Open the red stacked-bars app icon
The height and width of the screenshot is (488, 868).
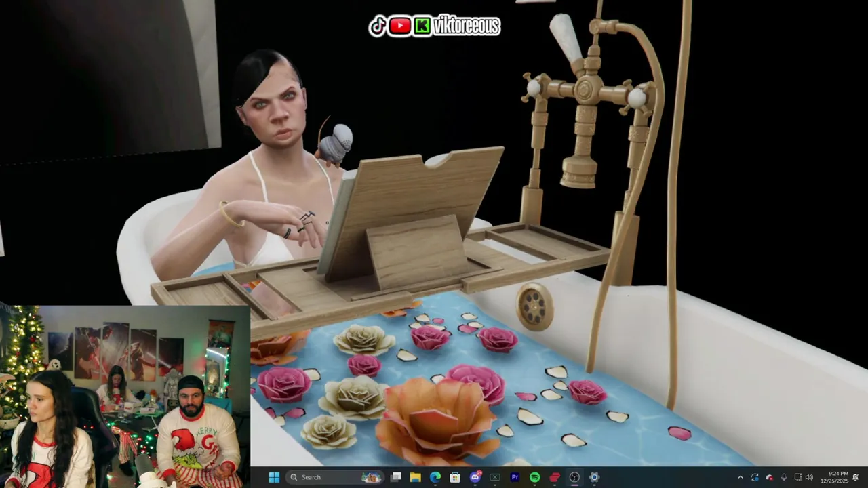[x=555, y=477]
